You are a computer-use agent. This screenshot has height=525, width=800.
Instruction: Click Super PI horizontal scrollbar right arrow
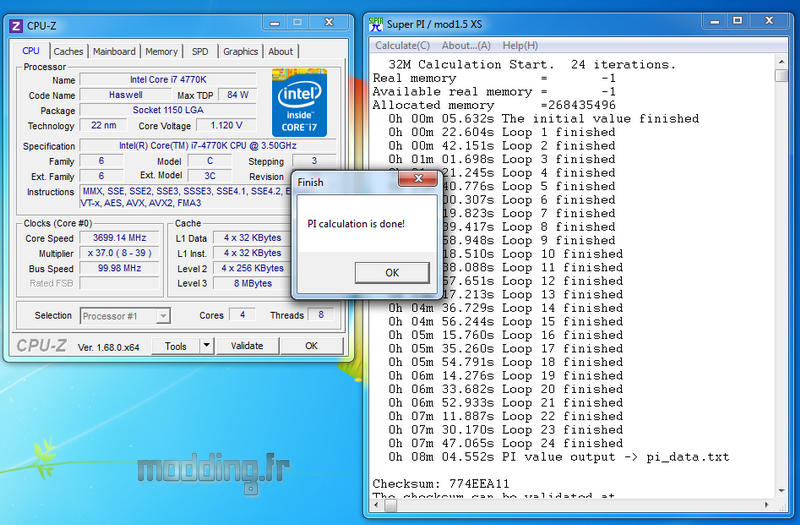coord(766,505)
